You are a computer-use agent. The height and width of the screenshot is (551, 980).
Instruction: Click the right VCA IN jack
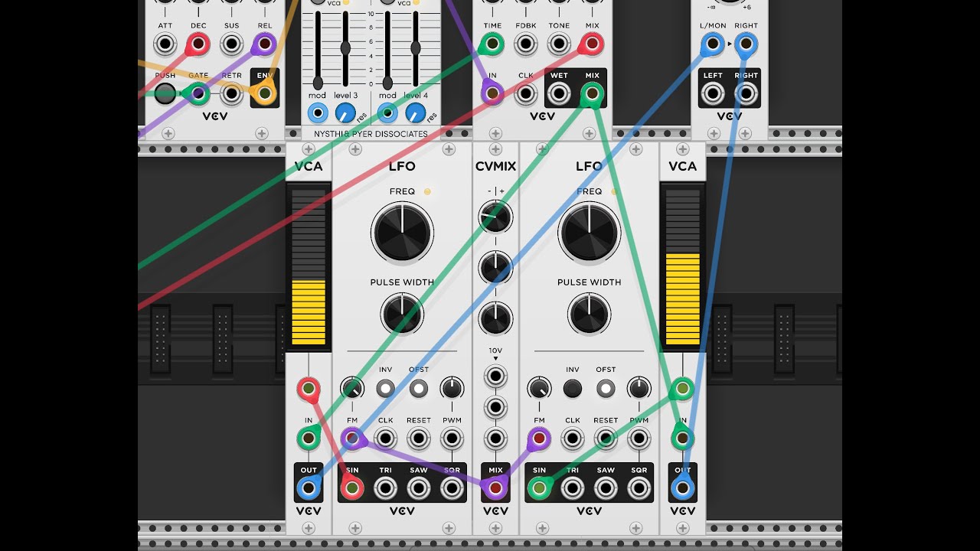(x=682, y=439)
